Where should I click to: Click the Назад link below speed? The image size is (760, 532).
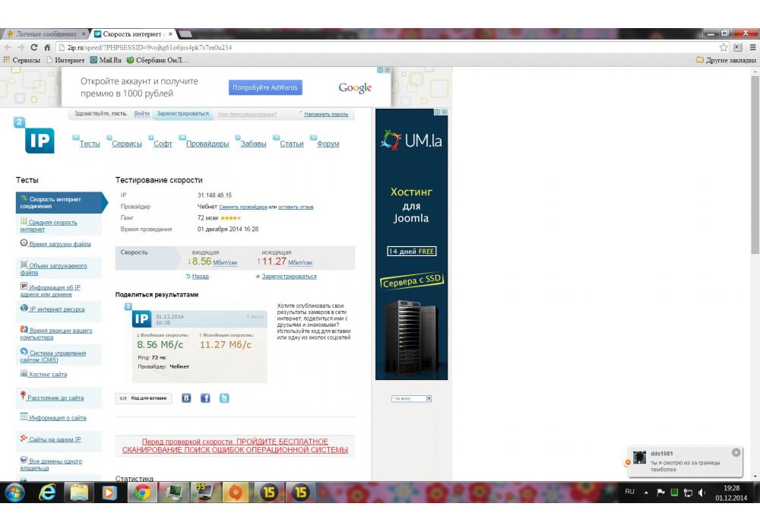pos(200,276)
